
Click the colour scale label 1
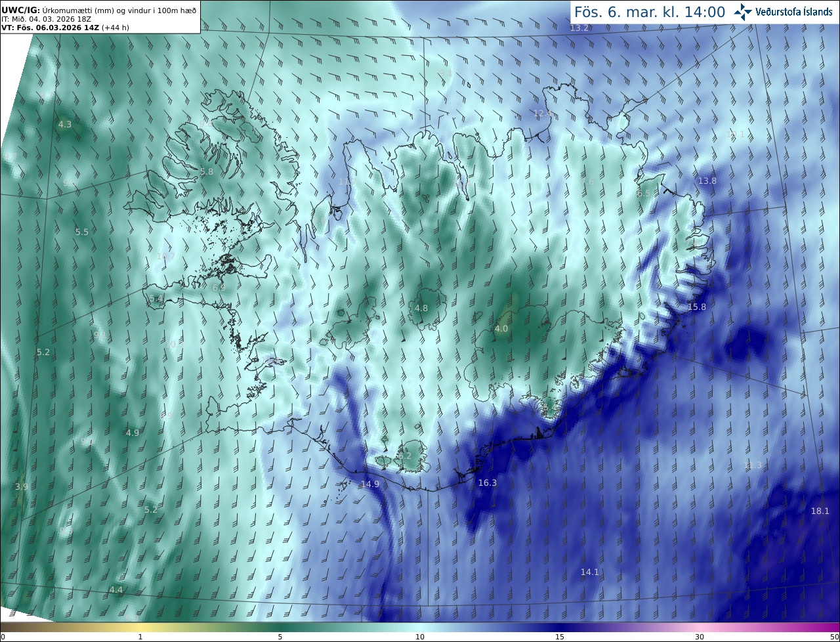tap(140, 637)
